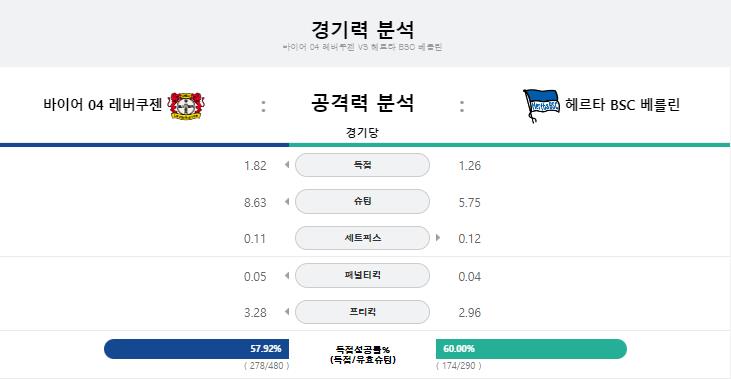Click the right-pointing arrow beside 세트피스
This screenshot has width=731, height=379.
pos(438,238)
